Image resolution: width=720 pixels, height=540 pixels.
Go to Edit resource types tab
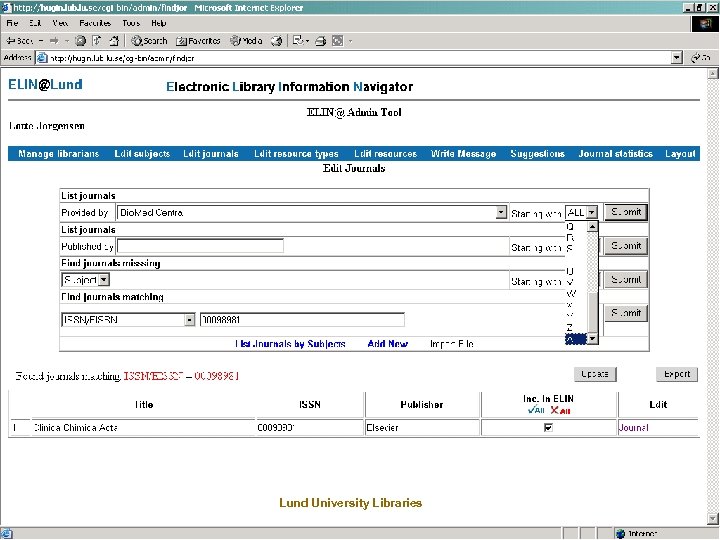(296, 154)
